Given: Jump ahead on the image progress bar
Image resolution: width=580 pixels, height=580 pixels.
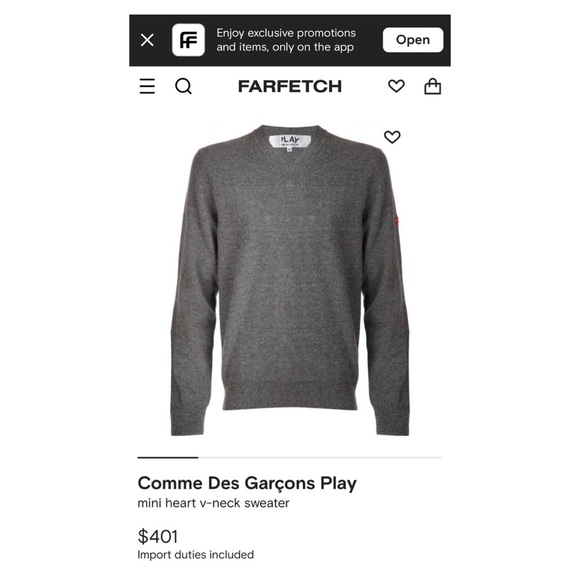Looking at the screenshot, I should 320,458.
